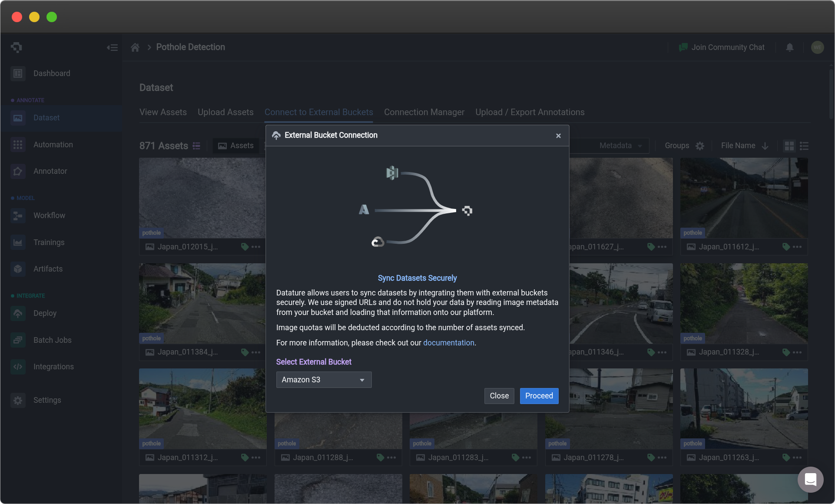Switch to grid view layout

pyautogui.click(x=789, y=146)
